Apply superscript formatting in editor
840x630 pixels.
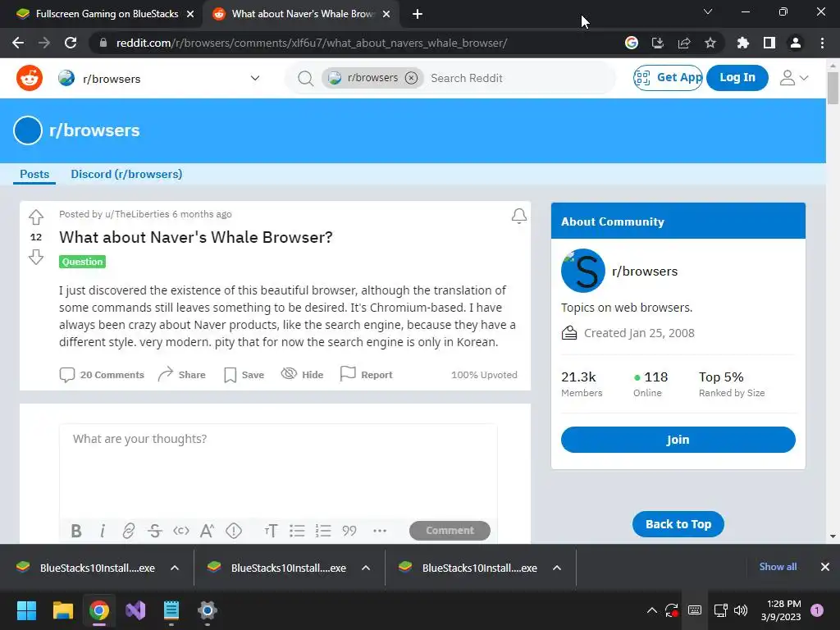(x=207, y=531)
